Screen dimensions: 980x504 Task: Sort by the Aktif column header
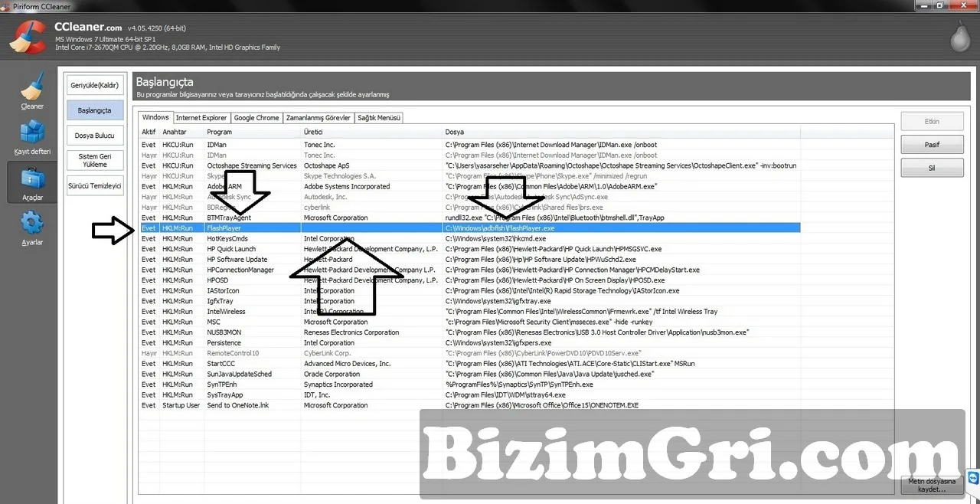[x=149, y=133]
